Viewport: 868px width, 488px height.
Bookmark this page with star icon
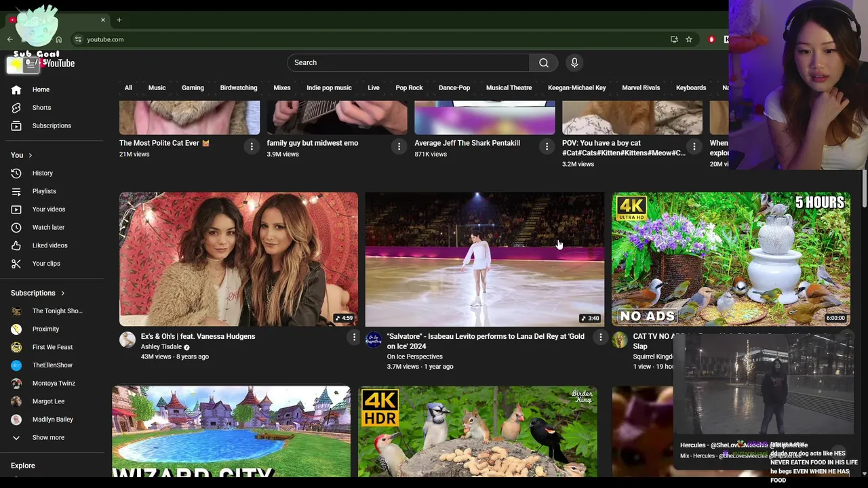689,39
